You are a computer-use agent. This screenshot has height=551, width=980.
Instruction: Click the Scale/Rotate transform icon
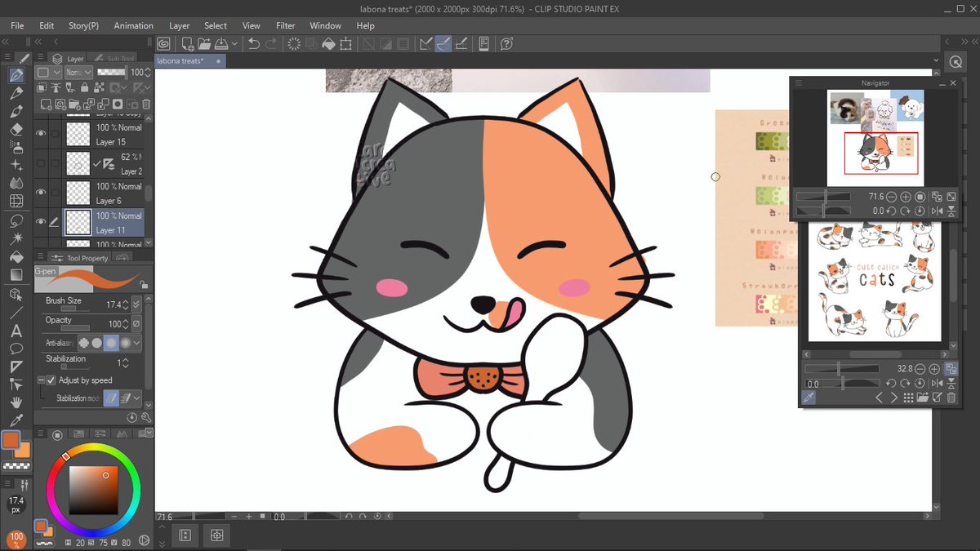click(x=346, y=43)
